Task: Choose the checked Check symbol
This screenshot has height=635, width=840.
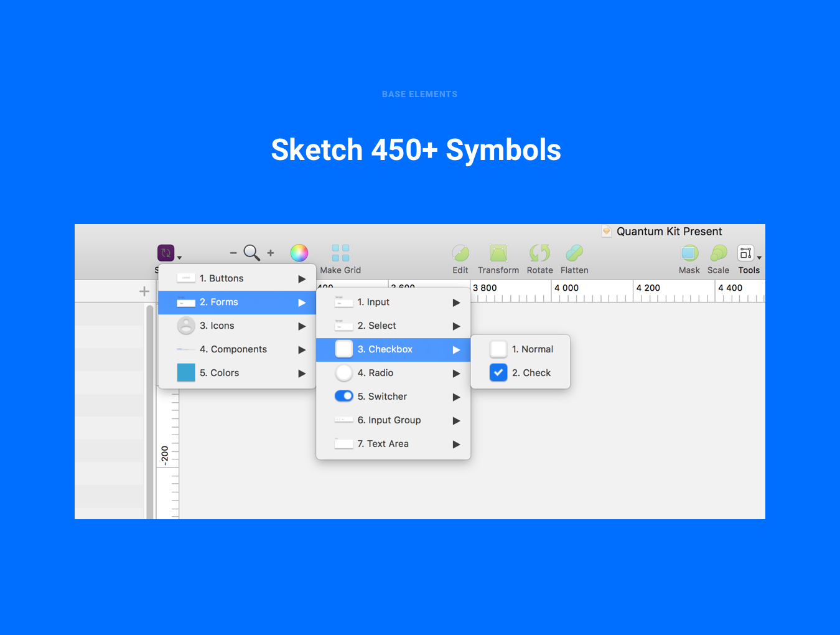Action: 531,373
